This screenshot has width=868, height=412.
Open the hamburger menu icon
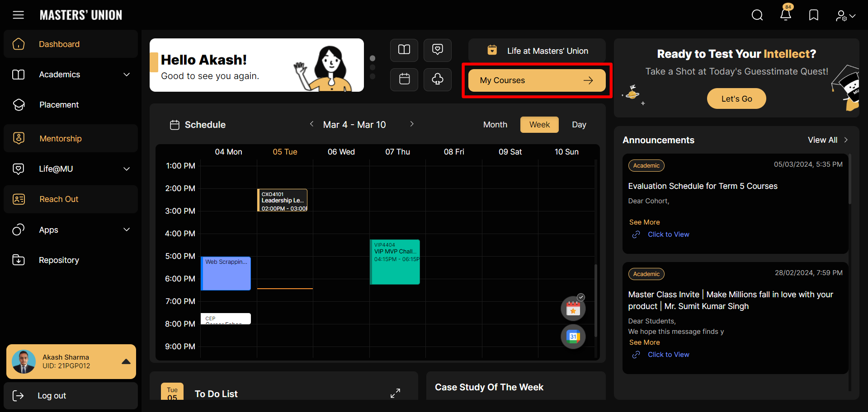click(x=18, y=15)
